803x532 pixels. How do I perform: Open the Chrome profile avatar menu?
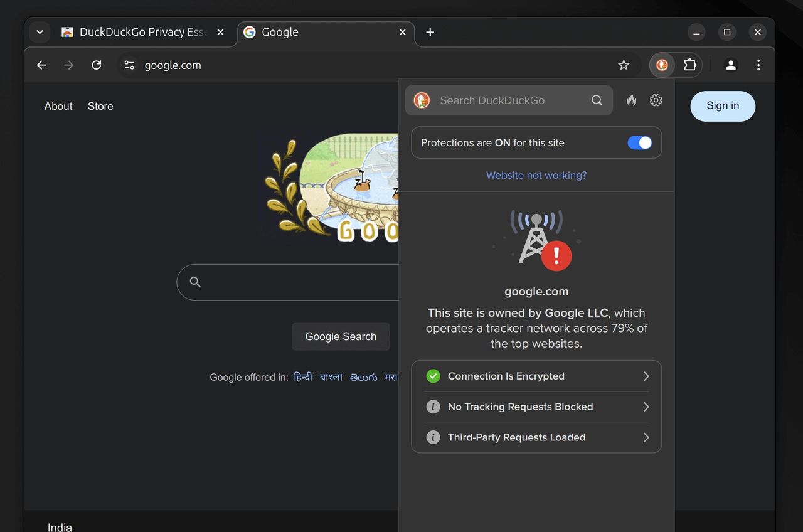click(731, 65)
